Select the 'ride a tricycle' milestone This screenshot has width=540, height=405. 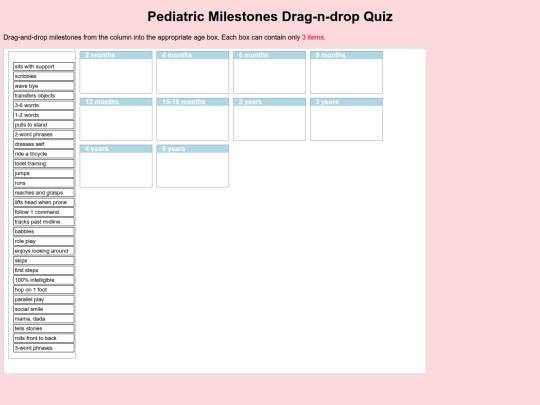tap(44, 154)
